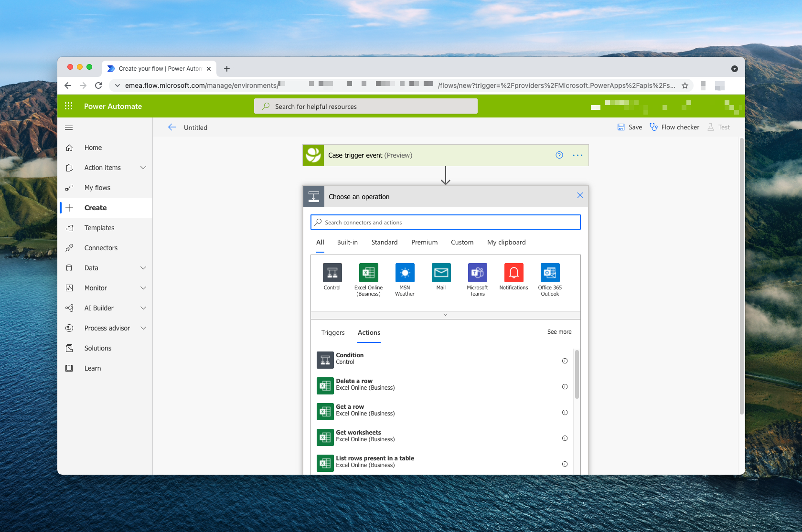This screenshot has width=802, height=532.
Task: Switch to the Triggers tab
Action: tap(333, 332)
